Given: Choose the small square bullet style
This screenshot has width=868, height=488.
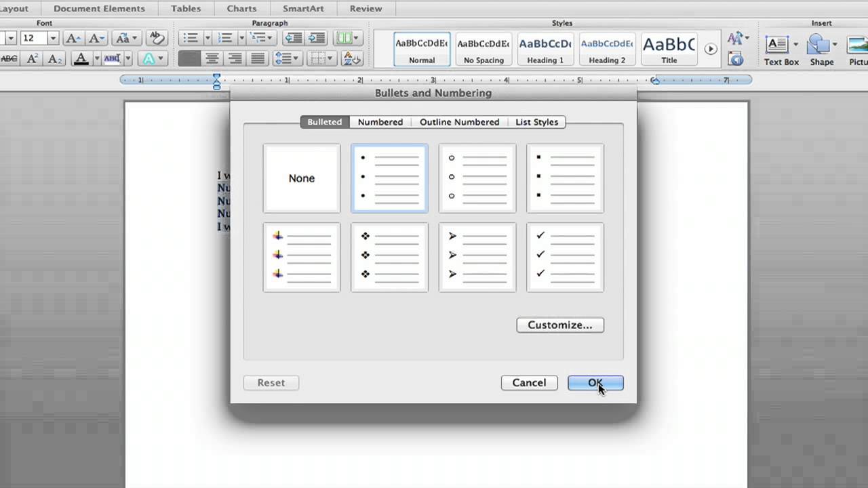Looking at the screenshot, I should pos(565,178).
